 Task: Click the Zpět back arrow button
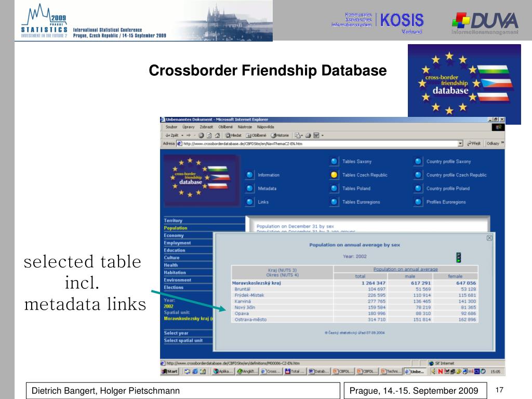(171, 136)
